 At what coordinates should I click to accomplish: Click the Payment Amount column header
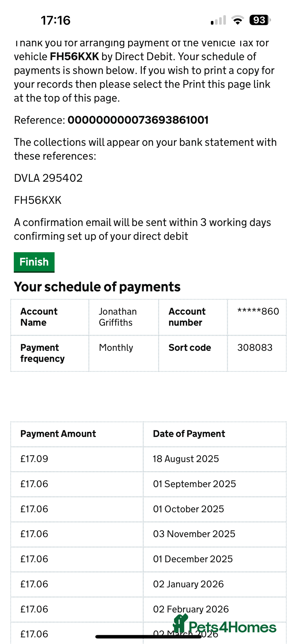(x=58, y=434)
